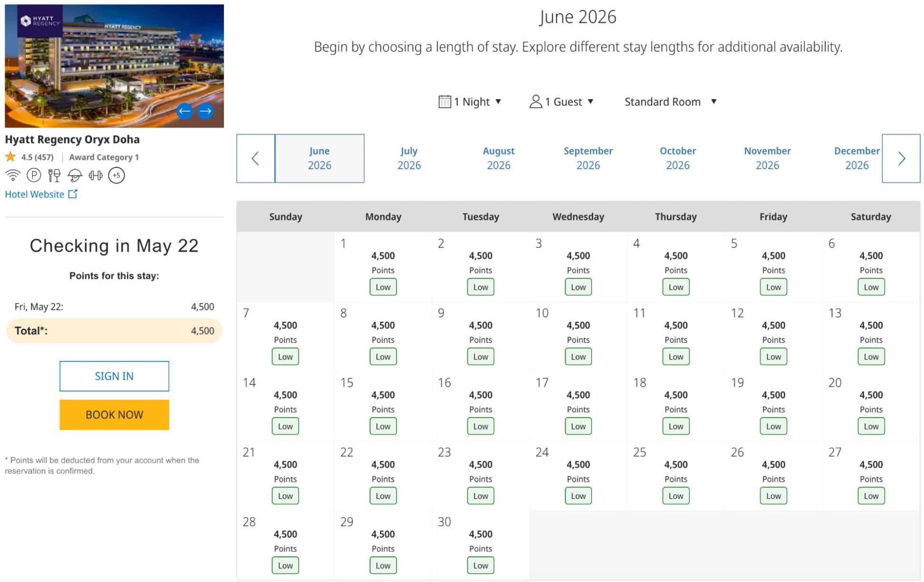Image resolution: width=924 pixels, height=582 pixels.
Task: Click 4,500 points on June 13
Action: (x=871, y=325)
